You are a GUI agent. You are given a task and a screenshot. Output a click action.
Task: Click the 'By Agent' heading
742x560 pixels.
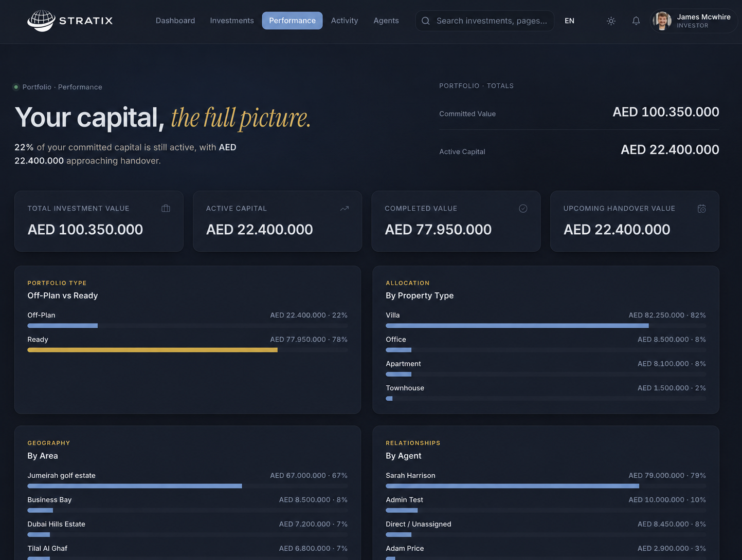pos(404,456)
